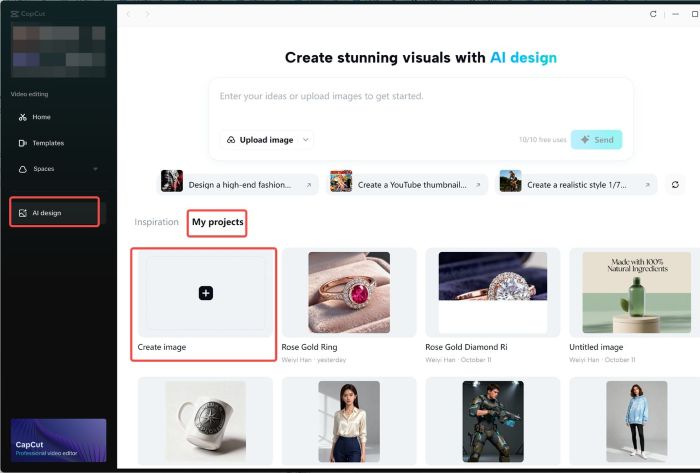The image size is (700, 473).
Task: Switch to the Inspiration tab
Action: [x=156, y=222]
